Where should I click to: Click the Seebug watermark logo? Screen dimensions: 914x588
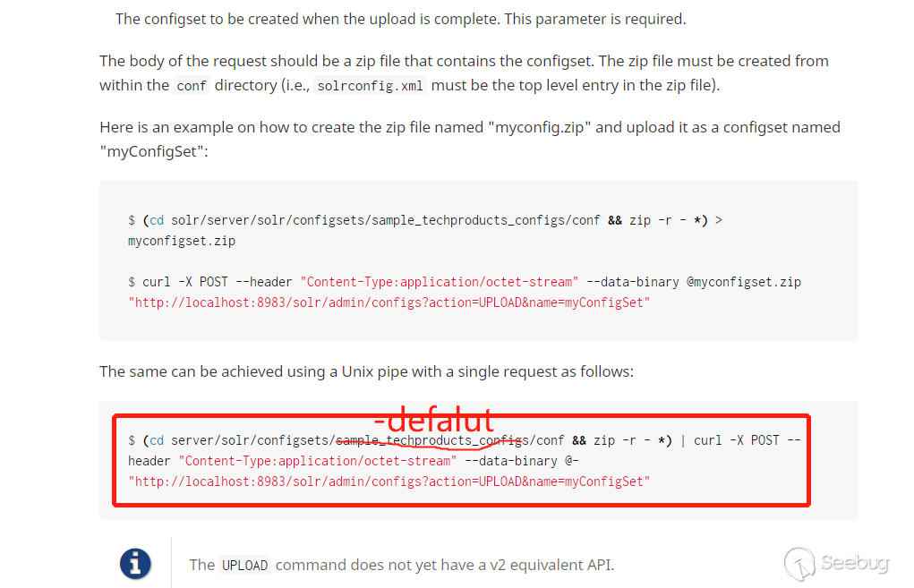[836, 564]
